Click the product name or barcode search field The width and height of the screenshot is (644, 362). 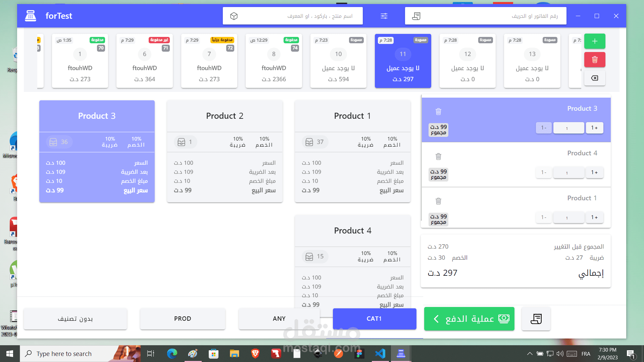(x=293, y=16)
